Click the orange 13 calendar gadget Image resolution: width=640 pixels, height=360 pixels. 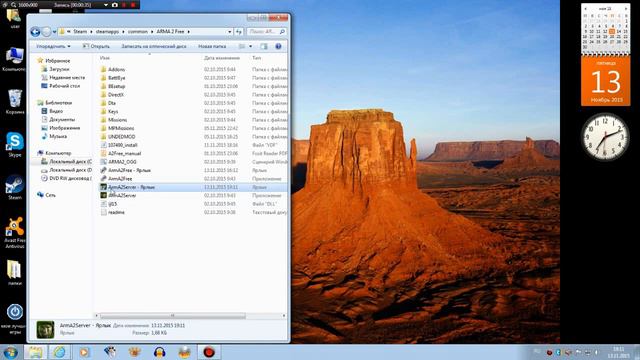(605, 81)
